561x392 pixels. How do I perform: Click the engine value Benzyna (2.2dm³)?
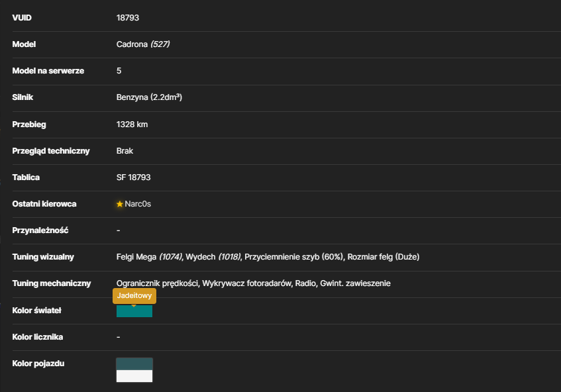(149, 97)
